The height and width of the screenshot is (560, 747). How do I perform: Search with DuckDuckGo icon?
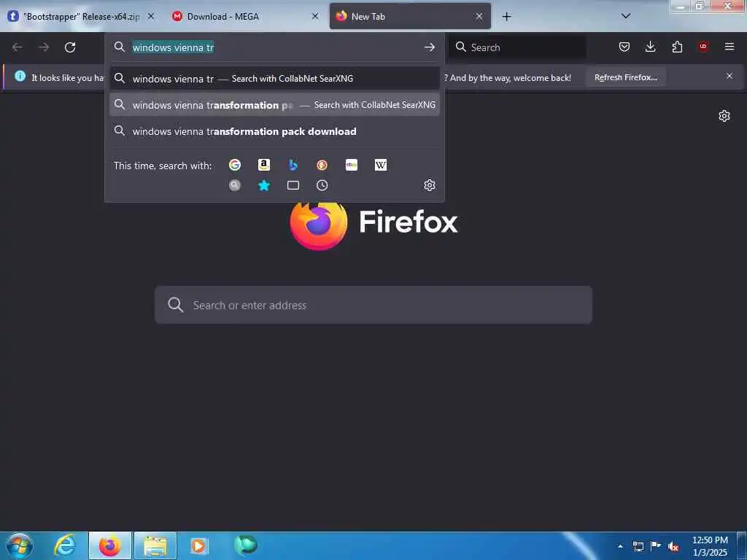322,165
